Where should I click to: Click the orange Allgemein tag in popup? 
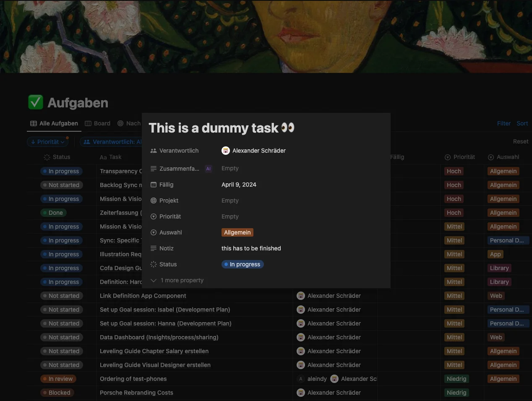237,232
